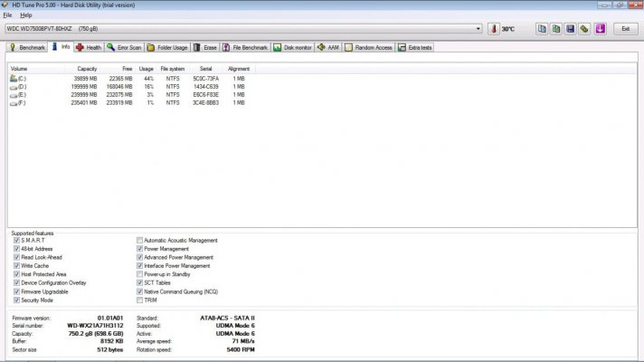Viewport: 644px width, 362px height.
Task: Open the Benchmark tab
Action: click(x=27, y=48)
